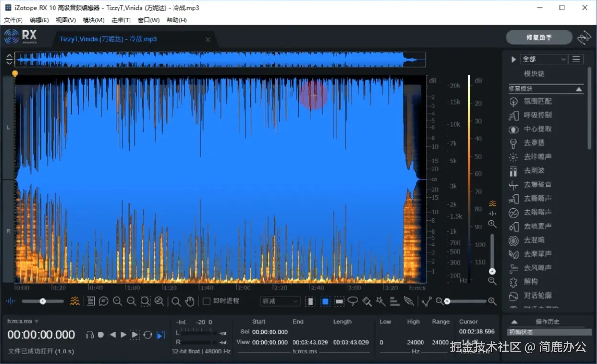The height and width of the screenshot is (364, 597).
Task: Open the 模块(M) menu
Action: pos(94,20)
